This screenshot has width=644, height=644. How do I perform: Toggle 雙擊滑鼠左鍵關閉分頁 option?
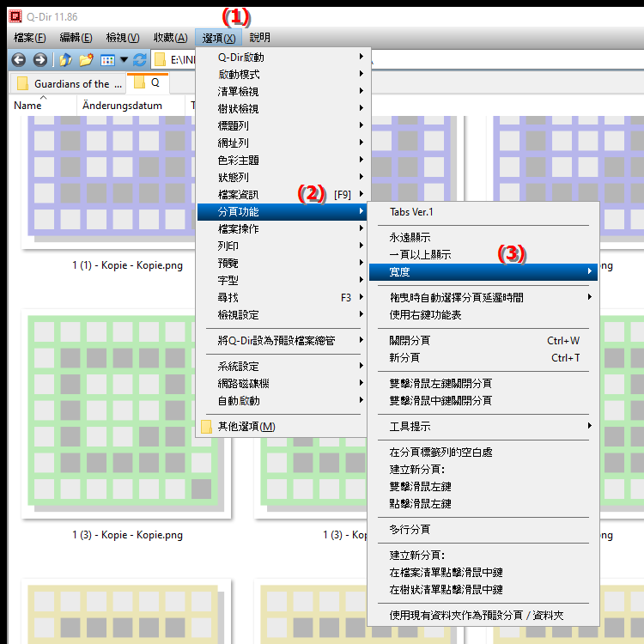[483, 384]
